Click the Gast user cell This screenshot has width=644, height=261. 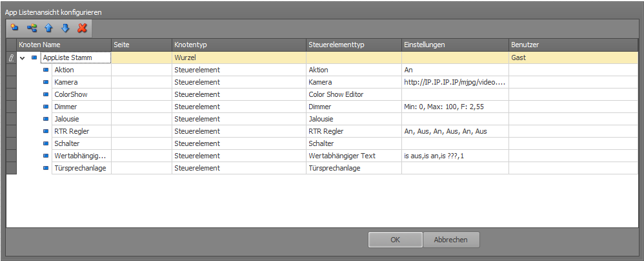click(574, 58)
